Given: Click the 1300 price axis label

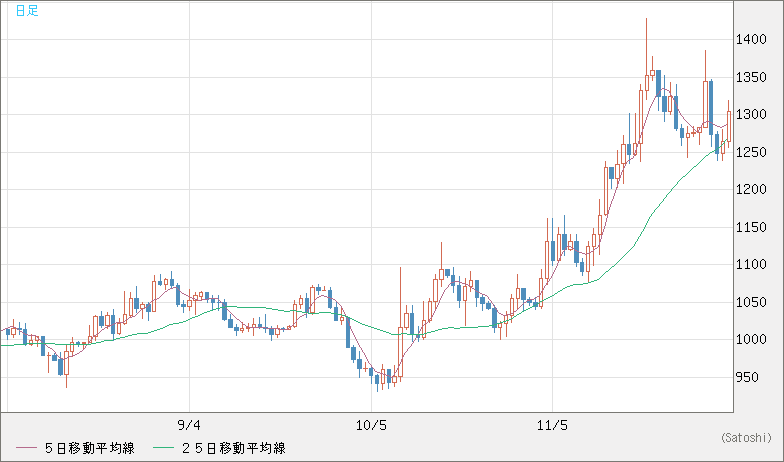Looking at the screenshot, I should (x=751, y=114).
